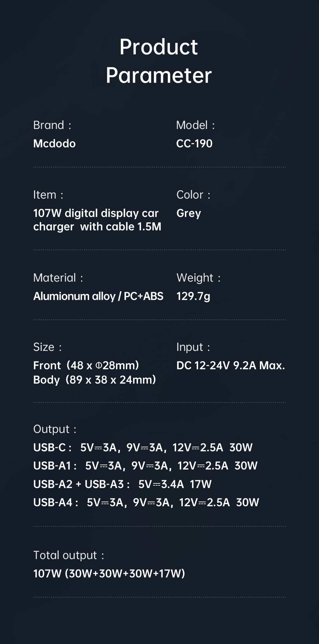Select the Grey color value
Image resolution: width=319 pixels, height=644 pixels.
tap(189, 213)
